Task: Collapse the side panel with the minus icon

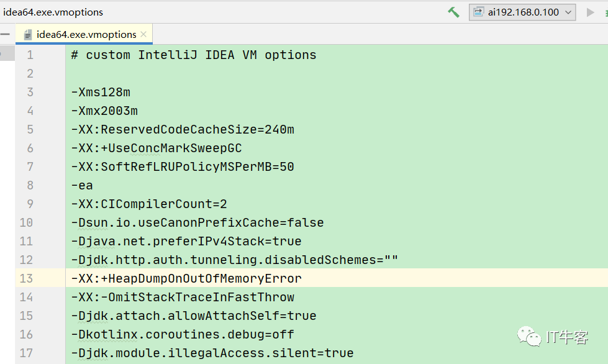Action: (x=5, y=34)
